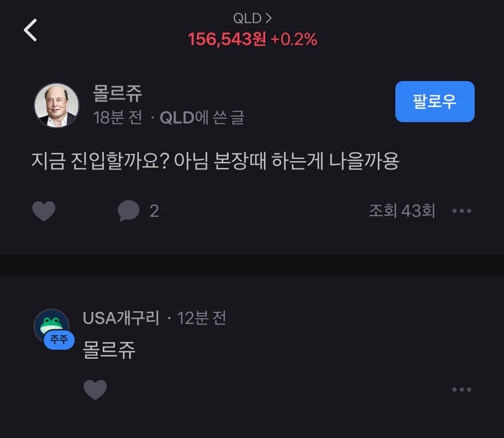Tap the comment count number 2
Image resolution: width=504 pixels, height=438 pixels.
pos(154,211)
